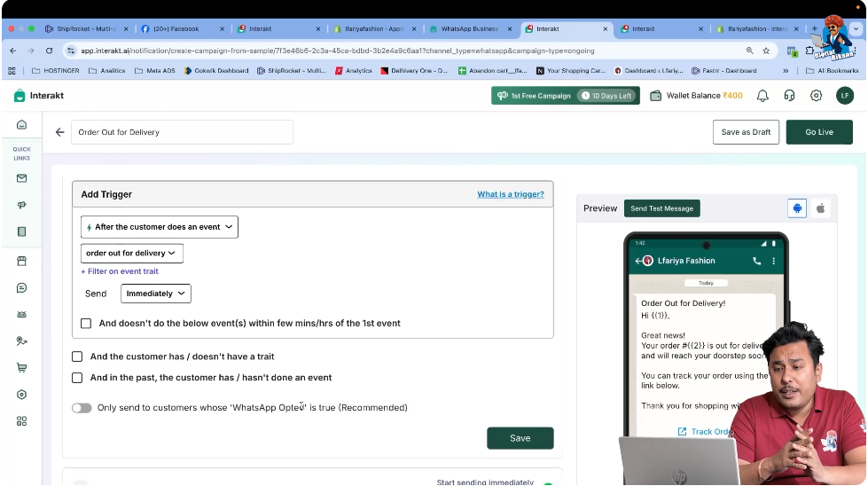Open the notifications bell
Image resolution: width=868 pixels, height=486 pixels.
click(762, 96)
